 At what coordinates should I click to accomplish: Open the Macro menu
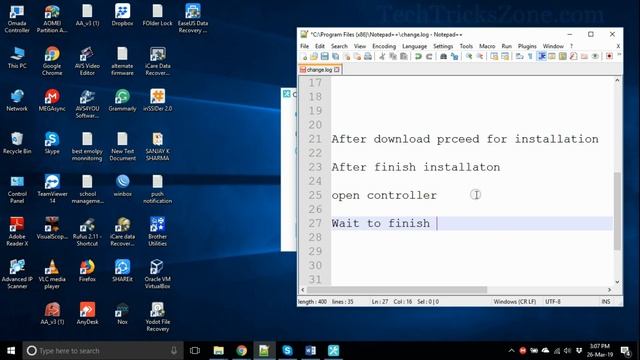487,46
